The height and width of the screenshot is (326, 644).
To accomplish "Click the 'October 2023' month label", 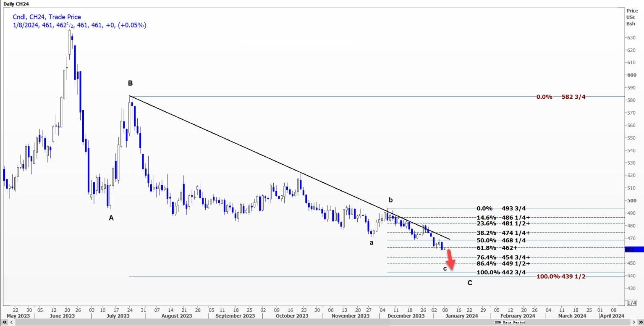I will pos(291,315).
